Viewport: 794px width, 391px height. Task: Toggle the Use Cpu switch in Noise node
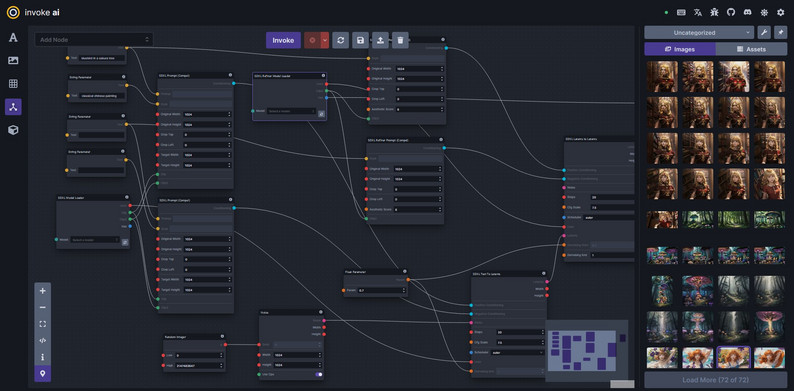pos(319,374)
